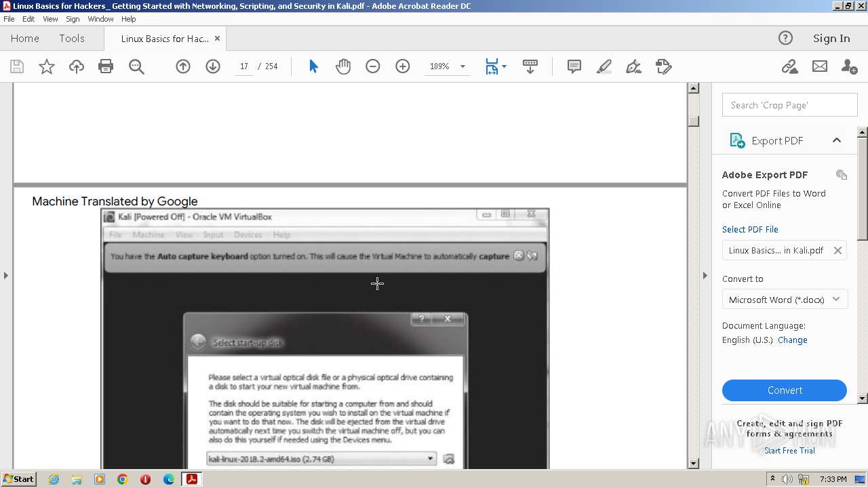Click the Sign In link
Viewport: 868px width, 488px height.
831,38
